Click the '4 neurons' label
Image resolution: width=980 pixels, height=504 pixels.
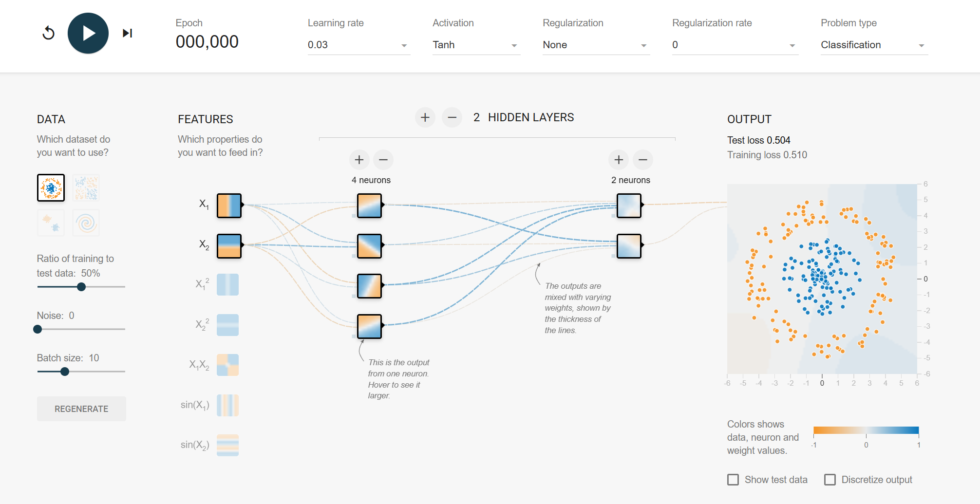coord(371,180)
